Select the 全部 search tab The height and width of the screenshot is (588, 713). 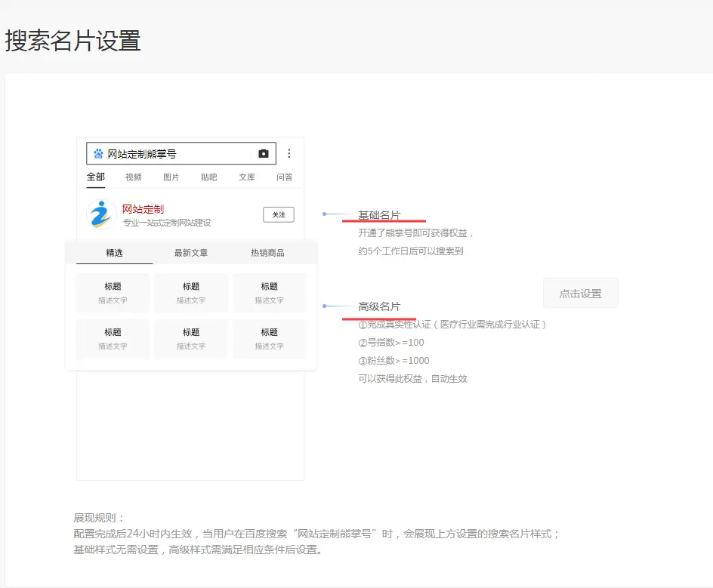coord(96,177)
